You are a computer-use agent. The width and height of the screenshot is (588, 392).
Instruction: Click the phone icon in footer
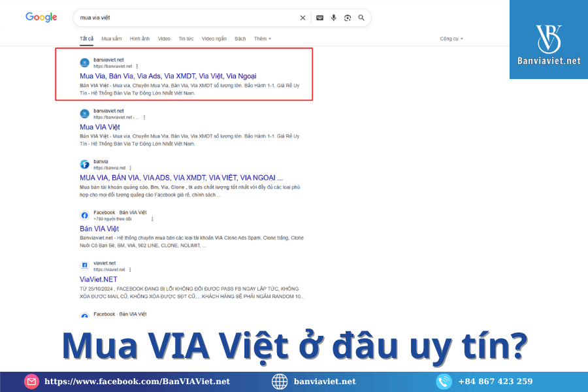444,382
